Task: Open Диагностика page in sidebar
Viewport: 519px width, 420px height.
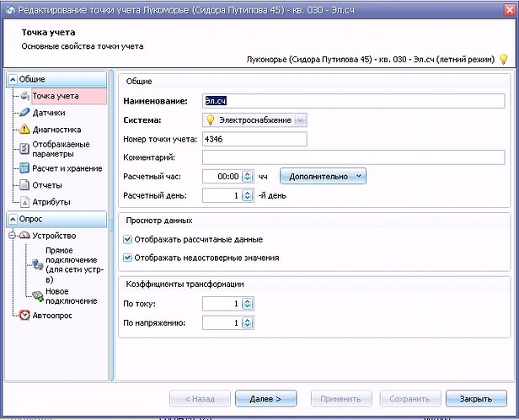Action: pyautogui.click(x=56, y=130)
